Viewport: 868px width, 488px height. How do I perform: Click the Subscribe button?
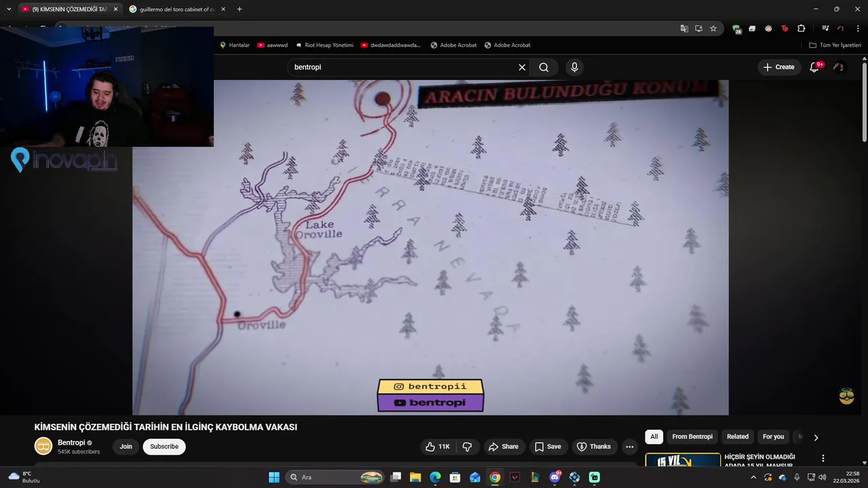[x=164, y=447]
